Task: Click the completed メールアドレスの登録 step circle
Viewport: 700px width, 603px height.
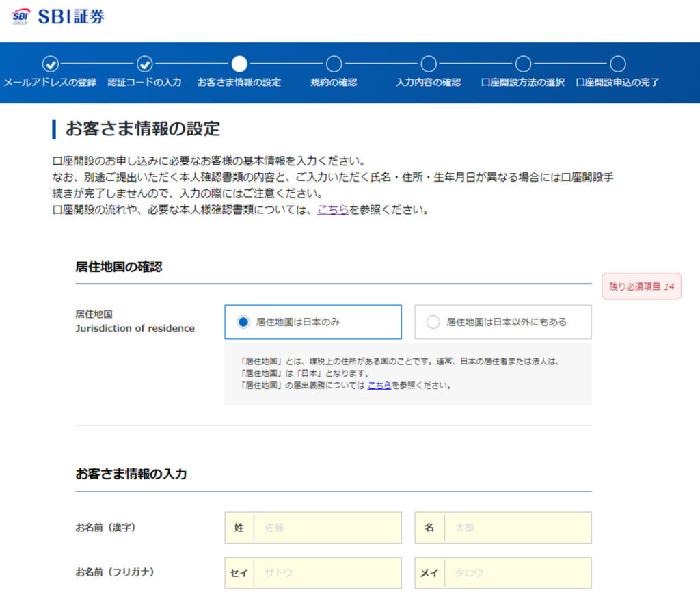Action: coord(51,64)
